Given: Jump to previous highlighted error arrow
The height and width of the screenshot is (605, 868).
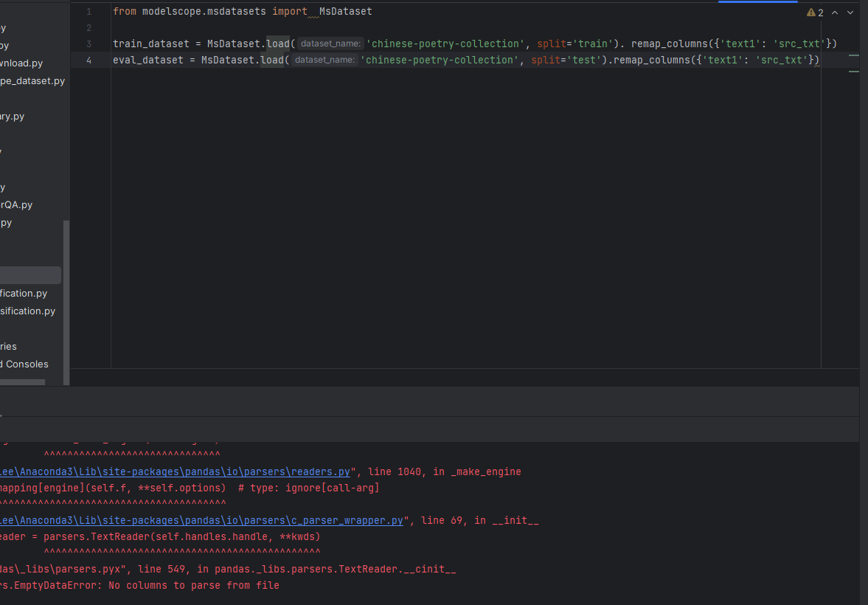Looking at the screenshot, I should point(835,13).
